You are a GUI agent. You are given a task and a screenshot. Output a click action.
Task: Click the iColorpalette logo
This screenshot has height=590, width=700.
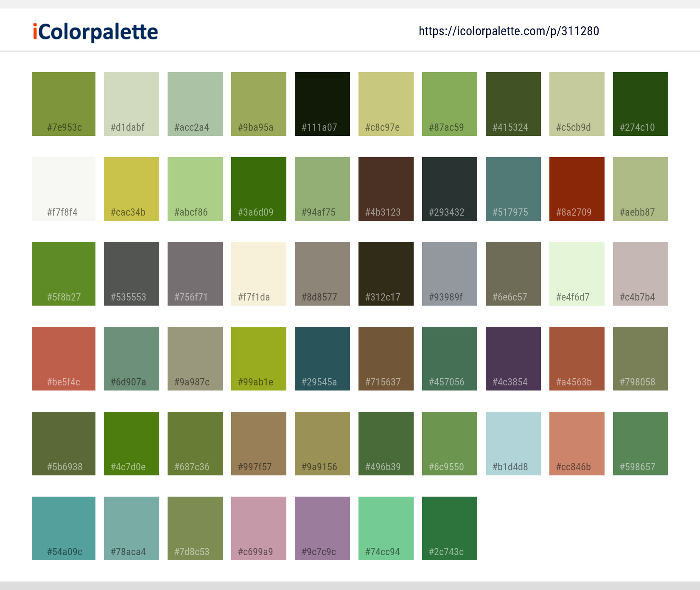[x=94, y=31]
